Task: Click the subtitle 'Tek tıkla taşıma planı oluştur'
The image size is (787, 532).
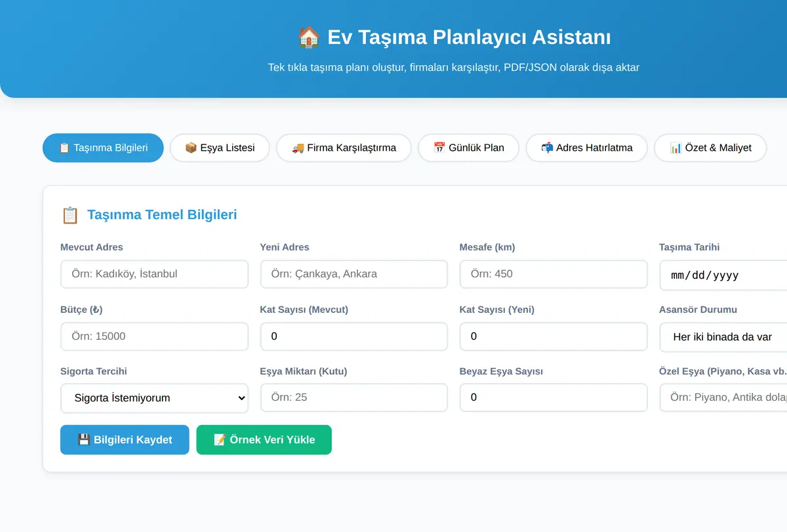Action: click(334, 67)
